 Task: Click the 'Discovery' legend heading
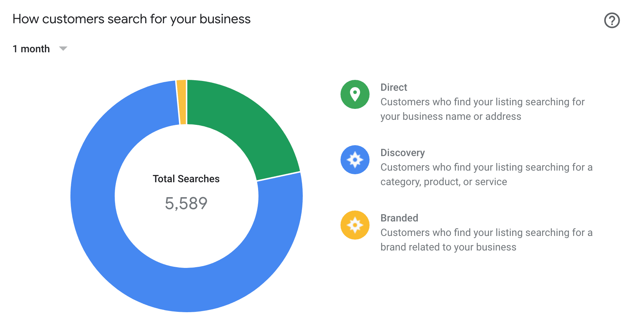[x=402, y=152]
